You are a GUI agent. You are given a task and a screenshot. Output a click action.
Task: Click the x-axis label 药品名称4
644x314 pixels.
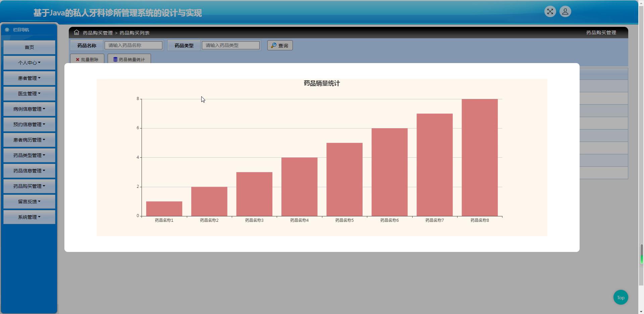[300, 220]
